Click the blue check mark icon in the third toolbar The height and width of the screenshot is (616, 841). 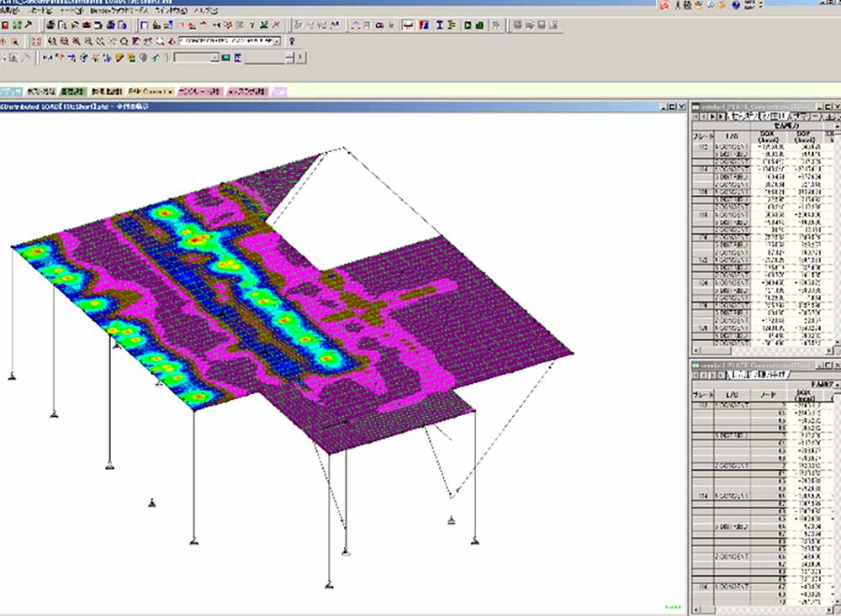155,58
